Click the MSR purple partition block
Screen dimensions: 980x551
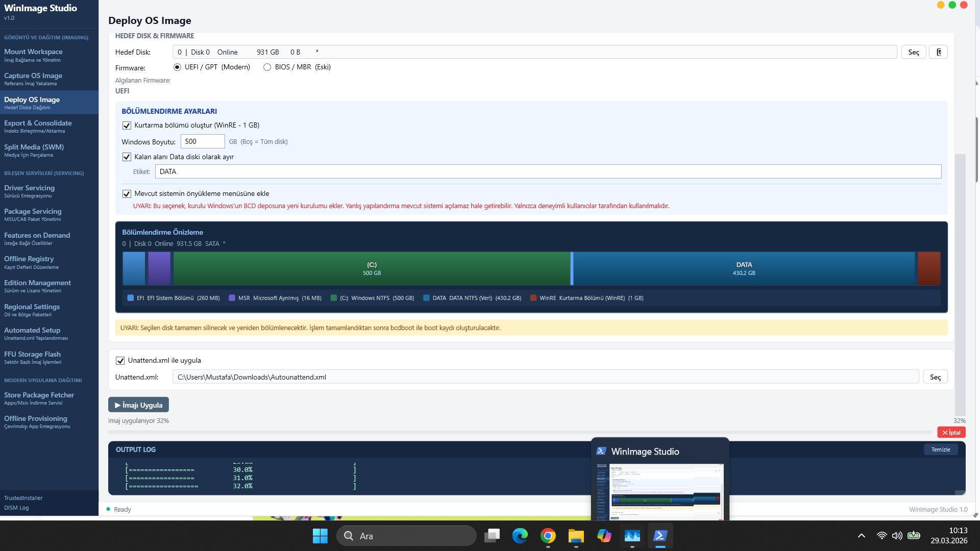(x=159, y=268)
